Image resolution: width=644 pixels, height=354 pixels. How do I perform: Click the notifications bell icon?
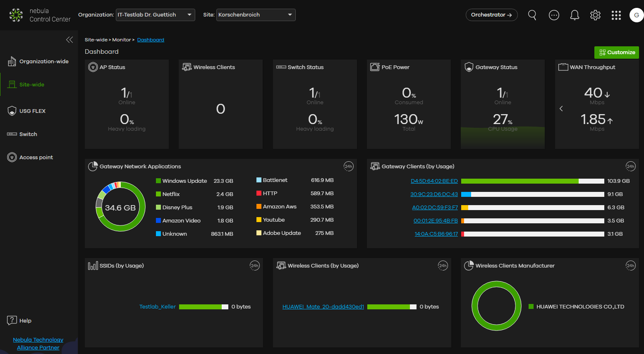tap(575, 15)
